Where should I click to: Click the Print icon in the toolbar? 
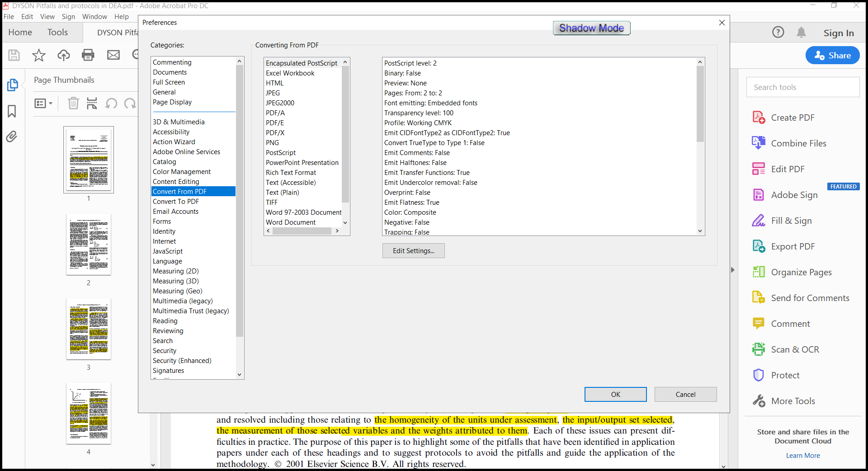[88, 55]
